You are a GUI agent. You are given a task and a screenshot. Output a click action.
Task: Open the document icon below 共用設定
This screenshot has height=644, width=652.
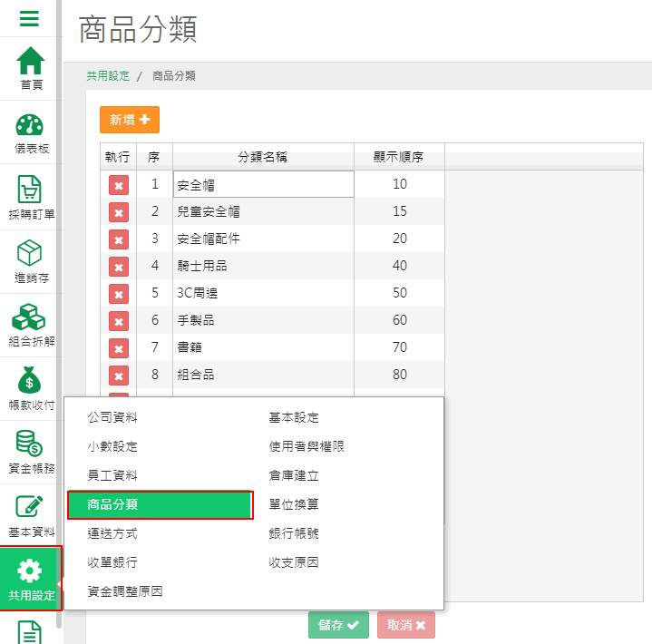[x=30, y=632]
